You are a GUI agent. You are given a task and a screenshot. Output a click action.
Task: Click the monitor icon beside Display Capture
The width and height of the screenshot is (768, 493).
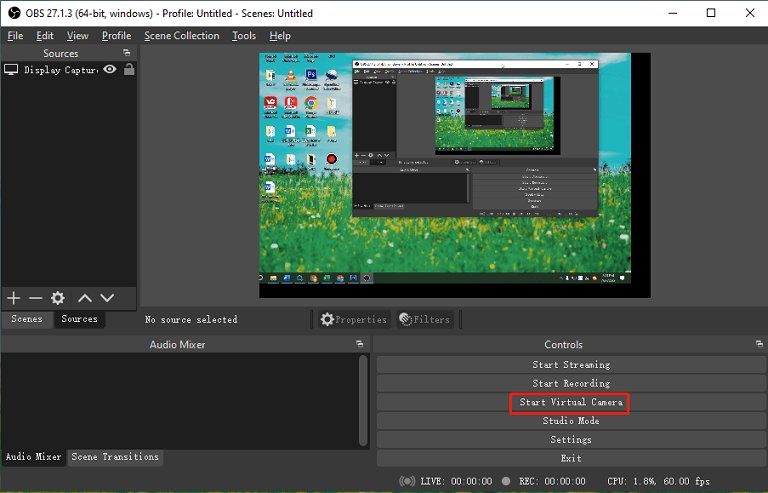(11, 70)
